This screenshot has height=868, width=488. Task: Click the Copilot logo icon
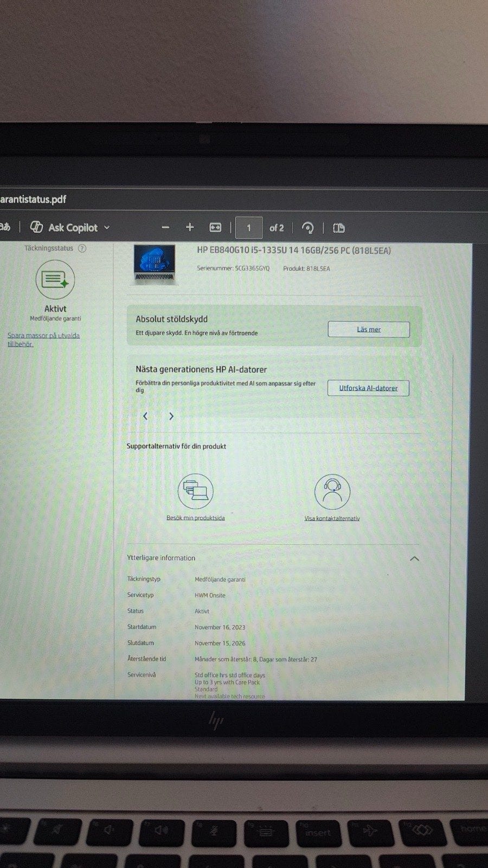tap(37, 227)
